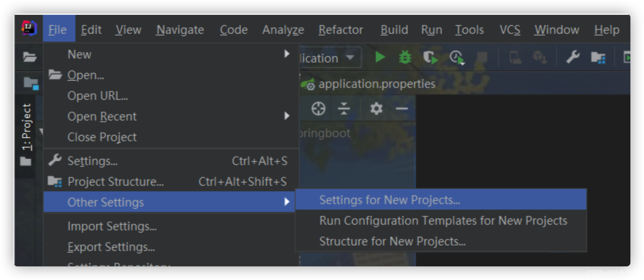Viewport: 644px width, 280px height.
Task: Open the Window menu
Action: [x=557, y=30]
